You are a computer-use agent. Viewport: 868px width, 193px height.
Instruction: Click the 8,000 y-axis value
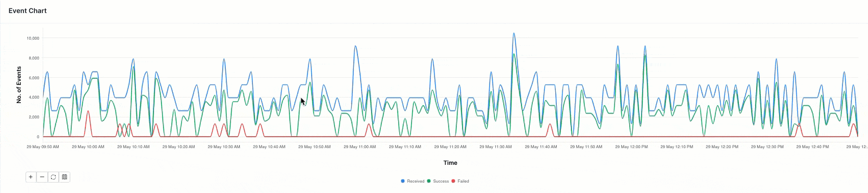tap(34, 58)
